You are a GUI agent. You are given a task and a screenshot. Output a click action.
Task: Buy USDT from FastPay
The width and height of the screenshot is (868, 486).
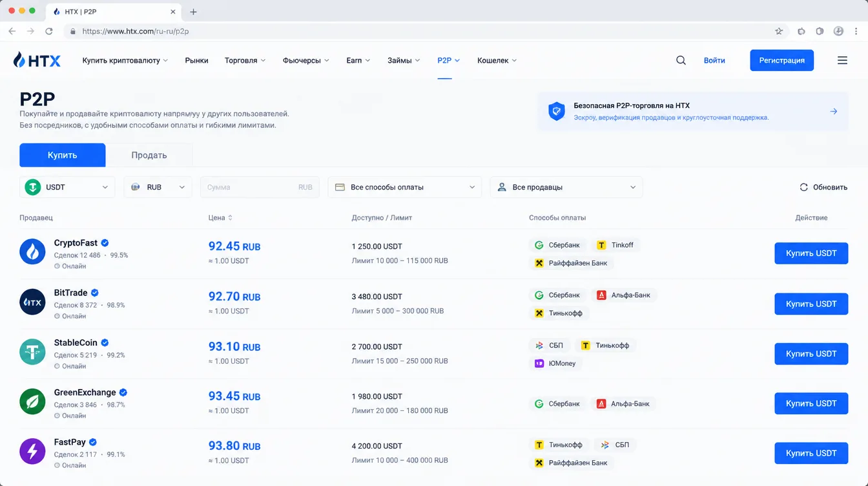pyautogui.click(x=811, y=453)
